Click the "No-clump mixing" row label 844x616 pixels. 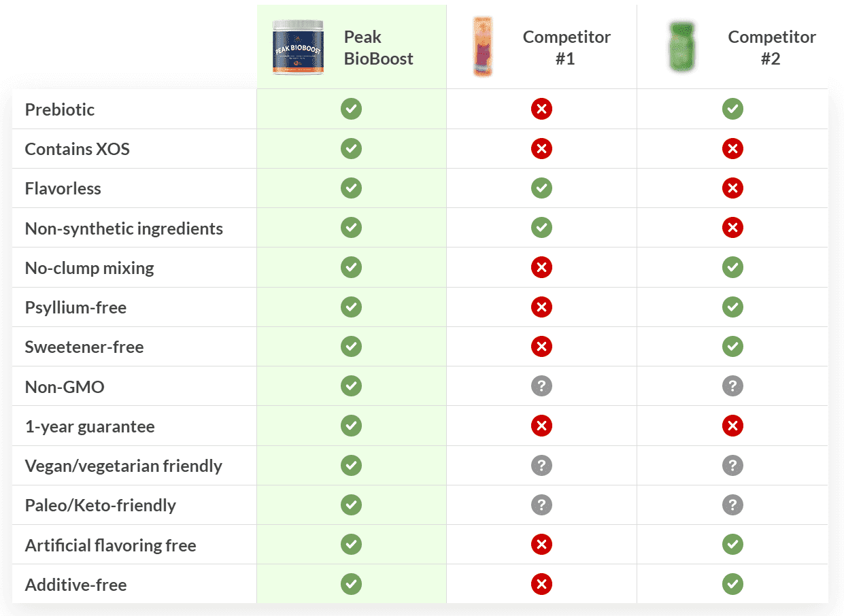pyautogui.click(x=89, y=268)
